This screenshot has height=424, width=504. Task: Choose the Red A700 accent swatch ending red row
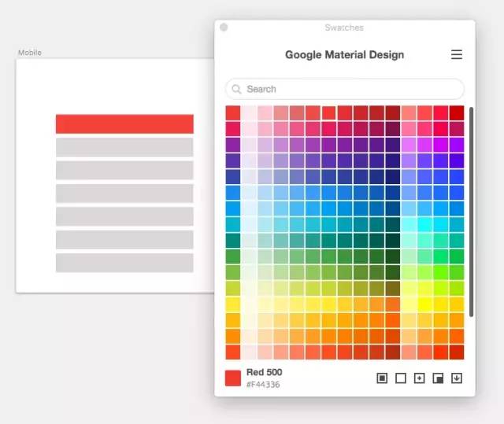coord(457,113)
